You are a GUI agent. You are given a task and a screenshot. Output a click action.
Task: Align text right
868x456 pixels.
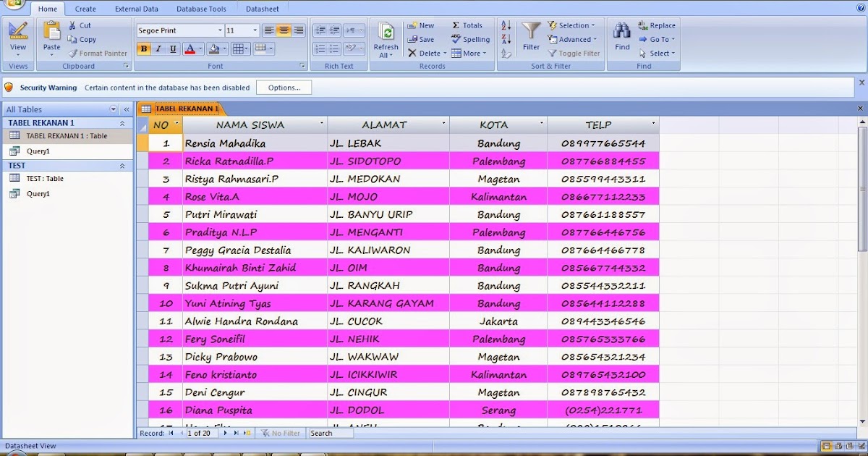[298, 30]
